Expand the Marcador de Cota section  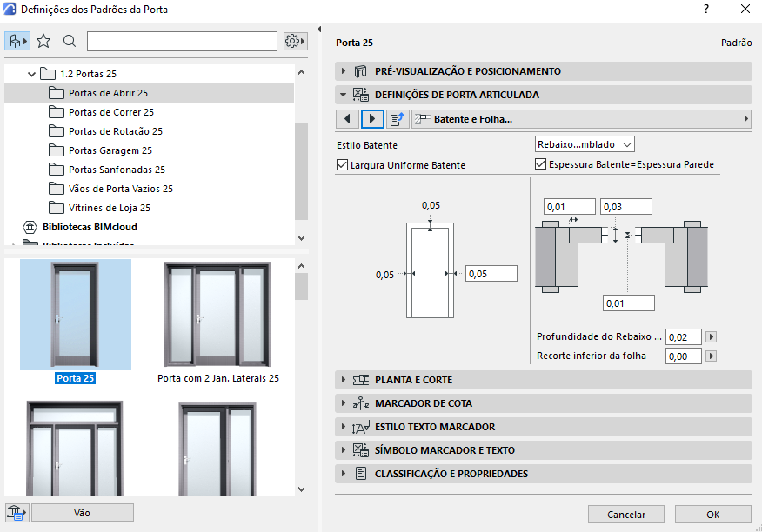click(344, 403)
